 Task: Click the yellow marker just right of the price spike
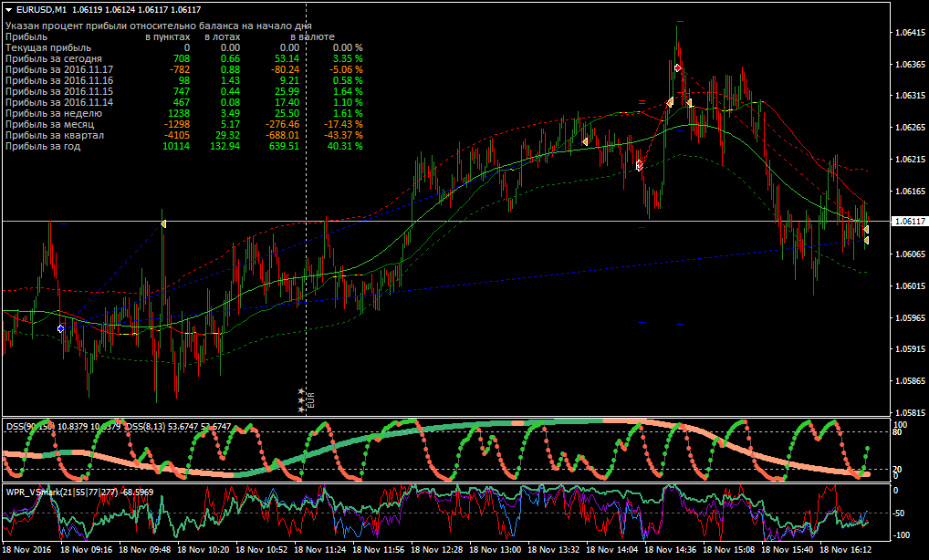[x=689, y=103]
